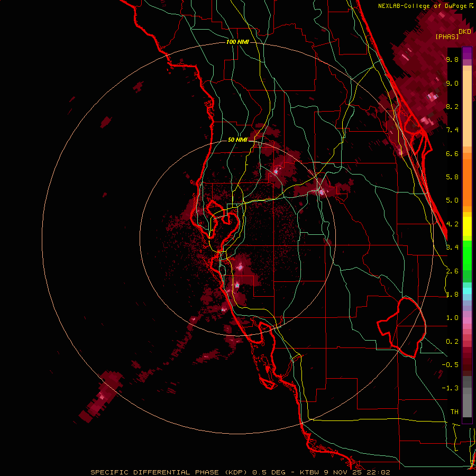Click the Lake Okeechobee outline
Viewport: 476px width, 476px height.
(x=401, y=327)
